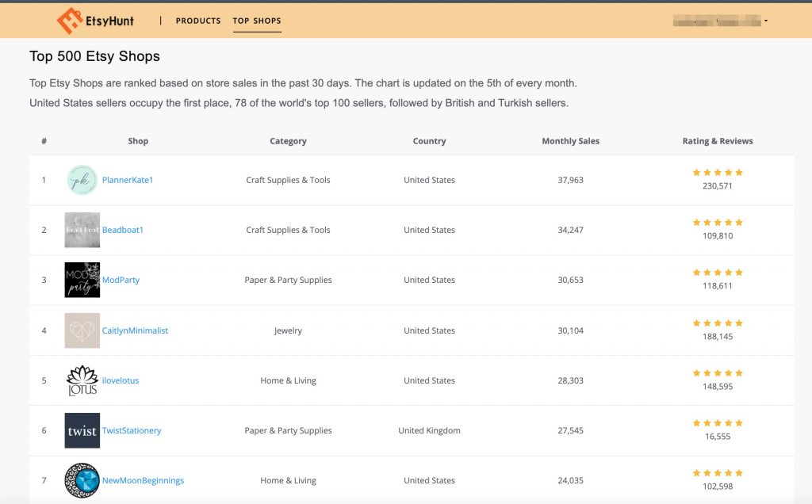Click TwistStationery's Paper & Party Supplies cell
The width and height of the screenshot is (812, 504).
pyautogui.click(x=288, y=430)
